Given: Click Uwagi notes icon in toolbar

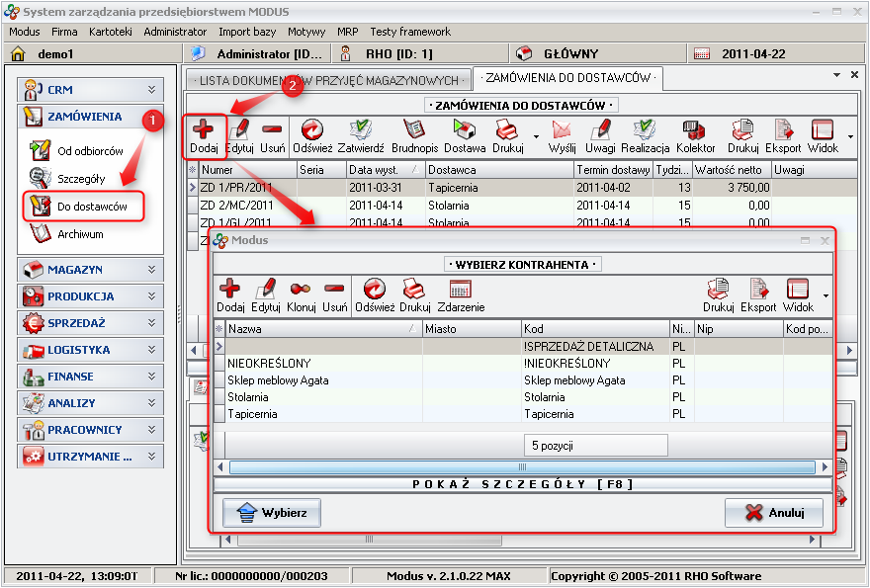Looking at the screenshot, I should (599, 130).
